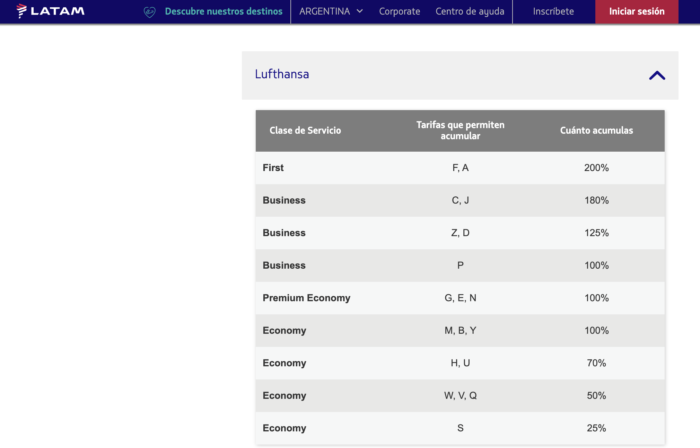Viewport: 700px width, 448px height.
Task: Open the ARGENTINA country dropdown
Action: [331, 11]
